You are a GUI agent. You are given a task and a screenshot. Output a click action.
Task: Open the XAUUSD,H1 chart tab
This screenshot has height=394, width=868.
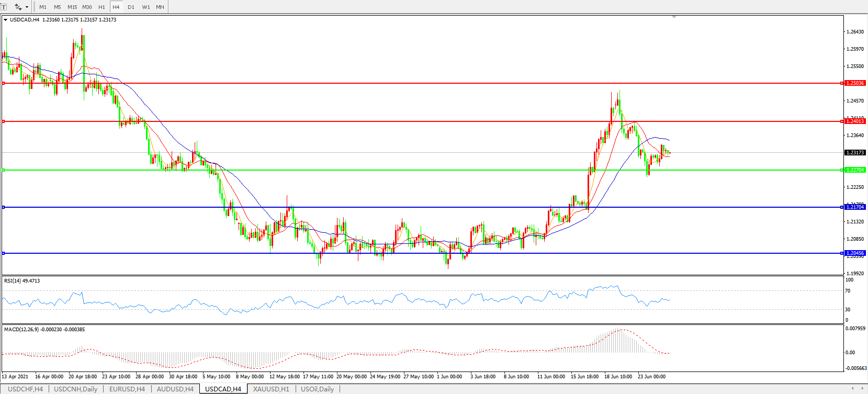[x=271, y=389]
